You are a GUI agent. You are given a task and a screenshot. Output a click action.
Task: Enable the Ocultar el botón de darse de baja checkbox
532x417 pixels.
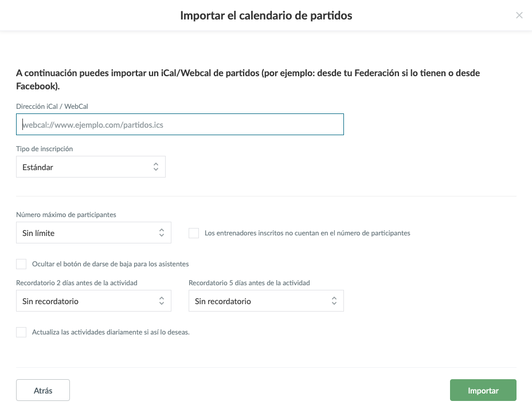click(21, 264)
